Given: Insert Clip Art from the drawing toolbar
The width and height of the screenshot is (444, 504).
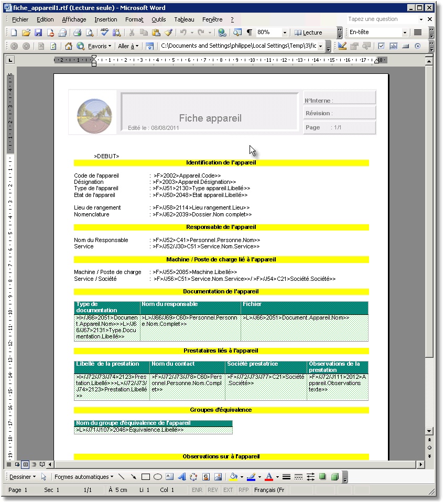Looking at the screenshot, I should (206, 477).
